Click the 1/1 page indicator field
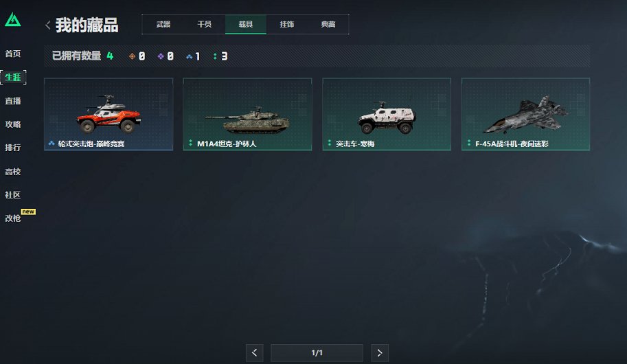 click(x=317, y=353)
